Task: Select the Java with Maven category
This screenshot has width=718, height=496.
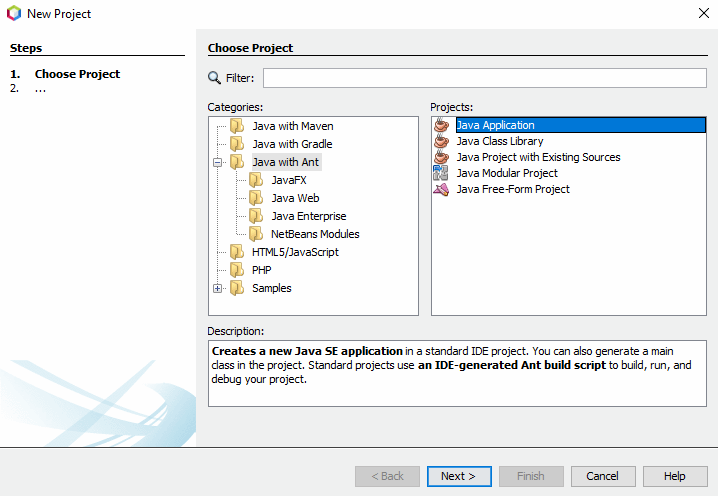Action: tap(293, 126)
